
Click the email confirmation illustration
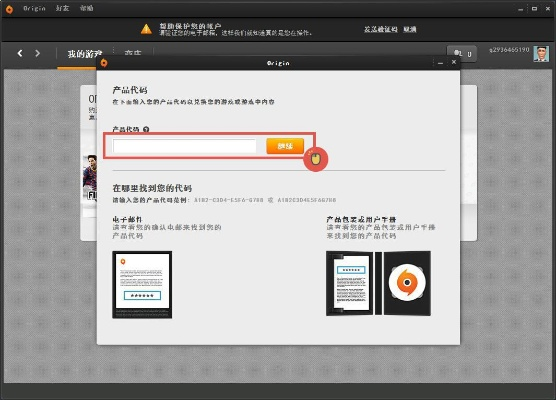tap(142, 285)
